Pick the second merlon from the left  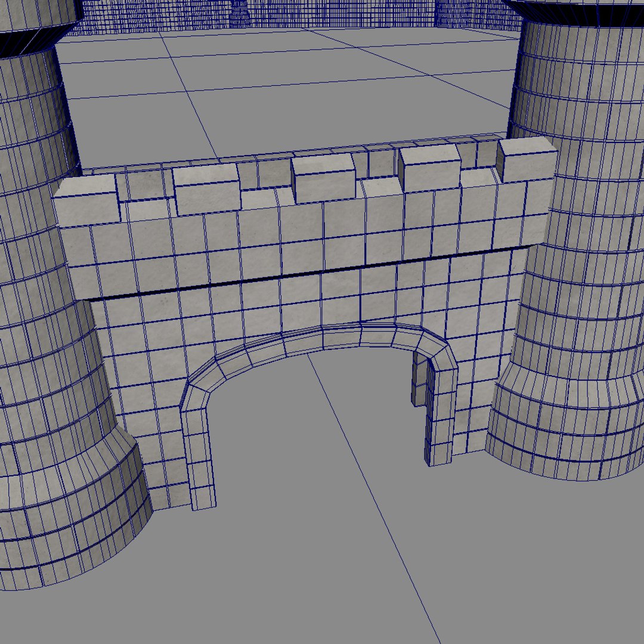point(206,190)
